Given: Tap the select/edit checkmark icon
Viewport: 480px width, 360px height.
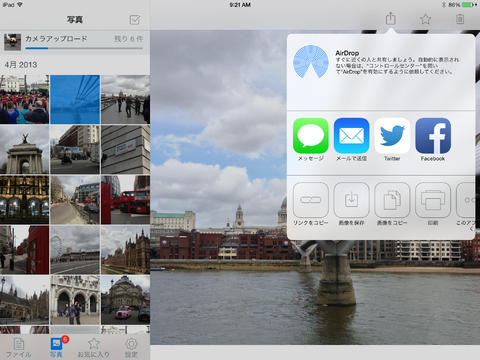Looking at the screenshot, I should pos(135,20).
